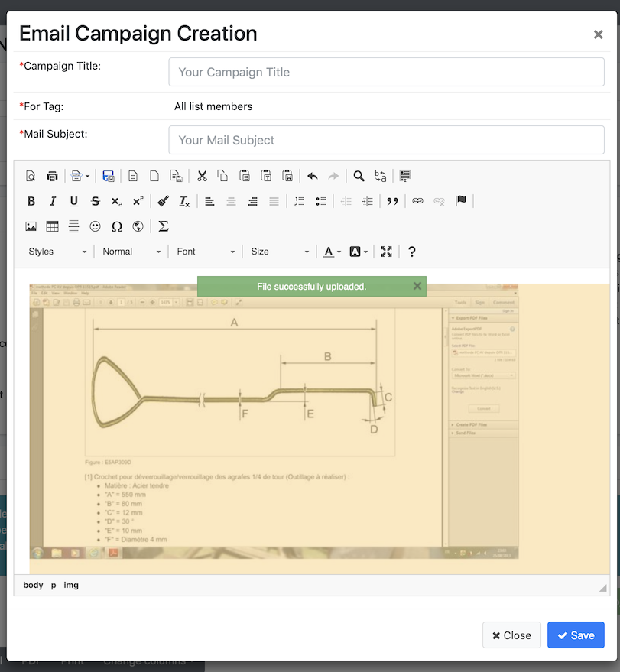Image resolution: width=620 pixels, height=672 pixels.
Task: Increase indent
Action: click(x=367, y=201)
